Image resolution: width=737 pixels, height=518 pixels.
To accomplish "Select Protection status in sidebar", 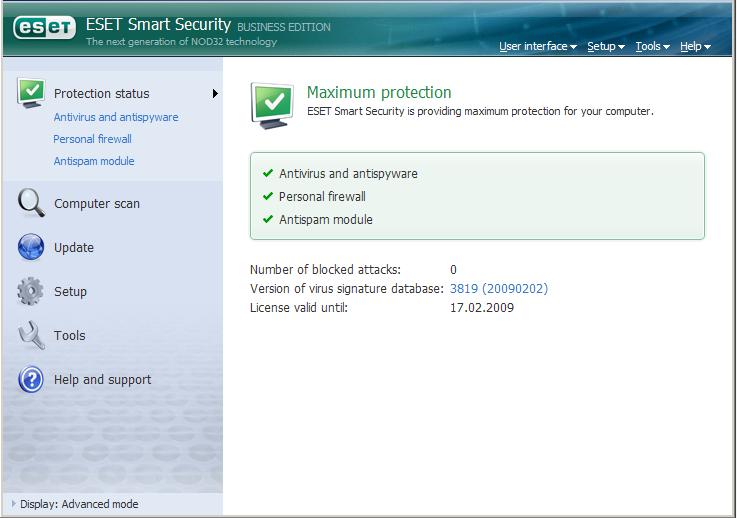I will pos(102,94).
